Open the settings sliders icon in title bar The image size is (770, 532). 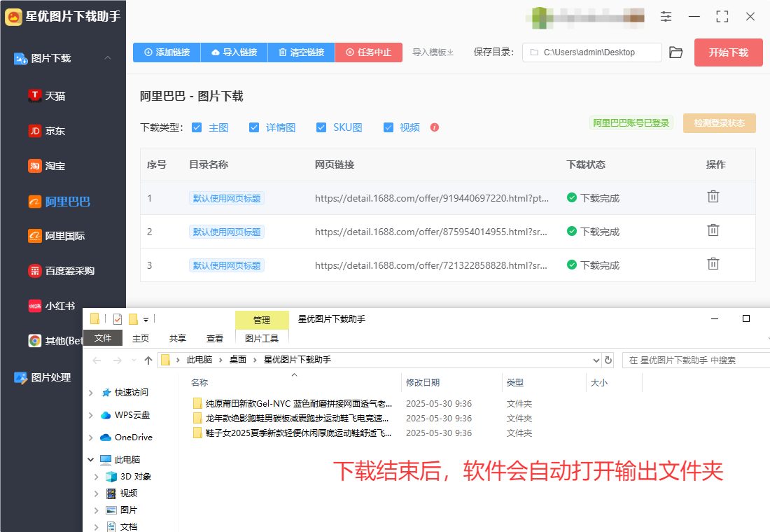[x=666, y=17]
